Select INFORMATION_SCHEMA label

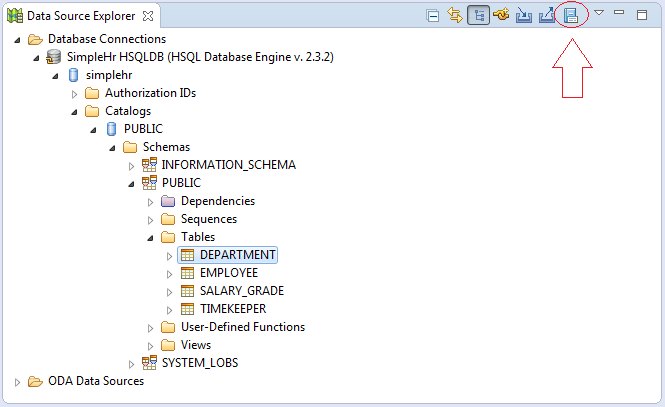pyautogui.click(x=229, y=165)
